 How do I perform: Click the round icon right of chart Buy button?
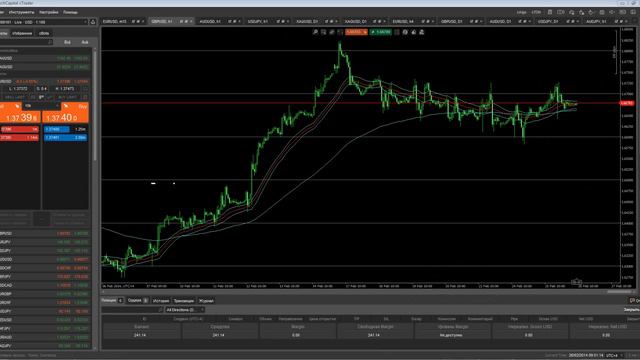click(405, 32)
